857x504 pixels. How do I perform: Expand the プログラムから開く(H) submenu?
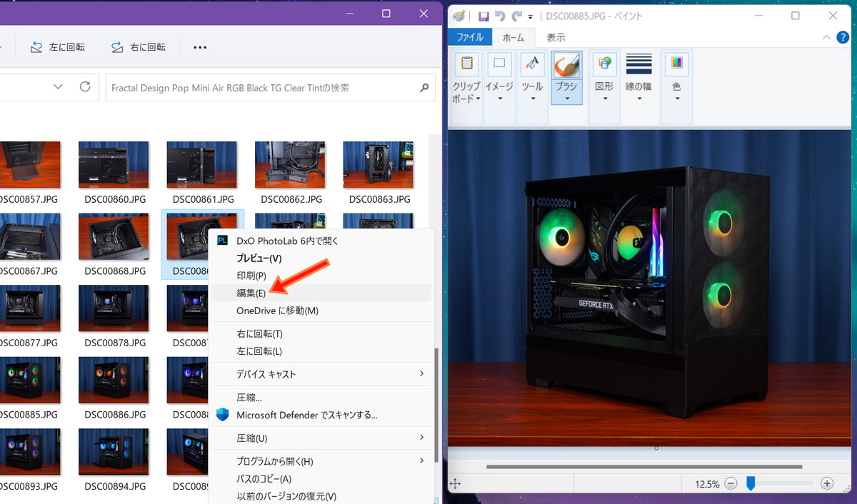422,461
